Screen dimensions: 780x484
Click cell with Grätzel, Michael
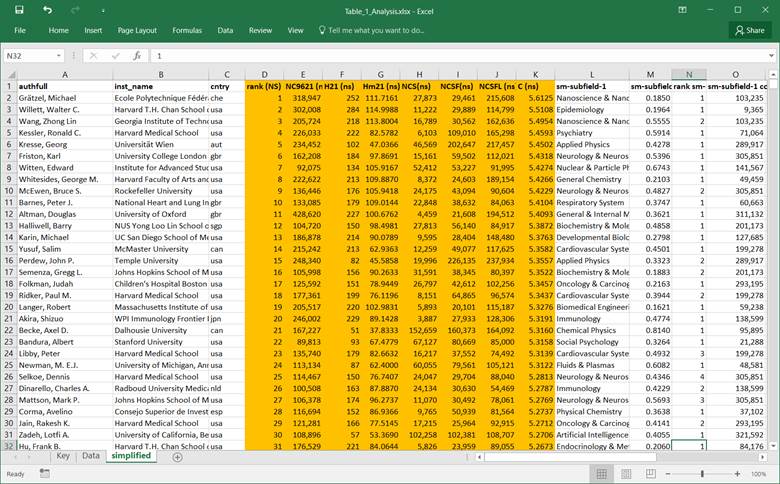65,98
